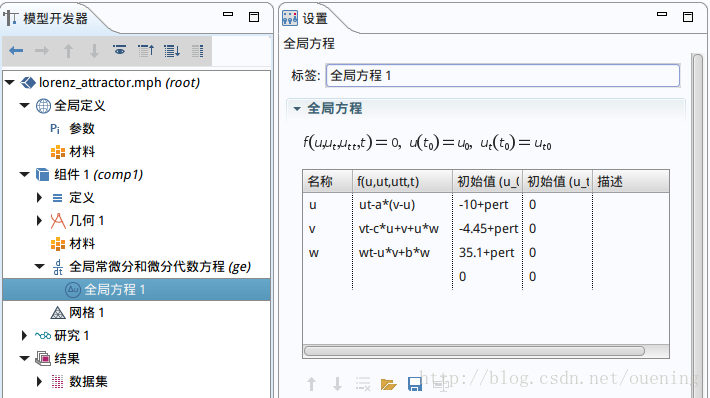Click the expand all tree icon

click(172, 51)
